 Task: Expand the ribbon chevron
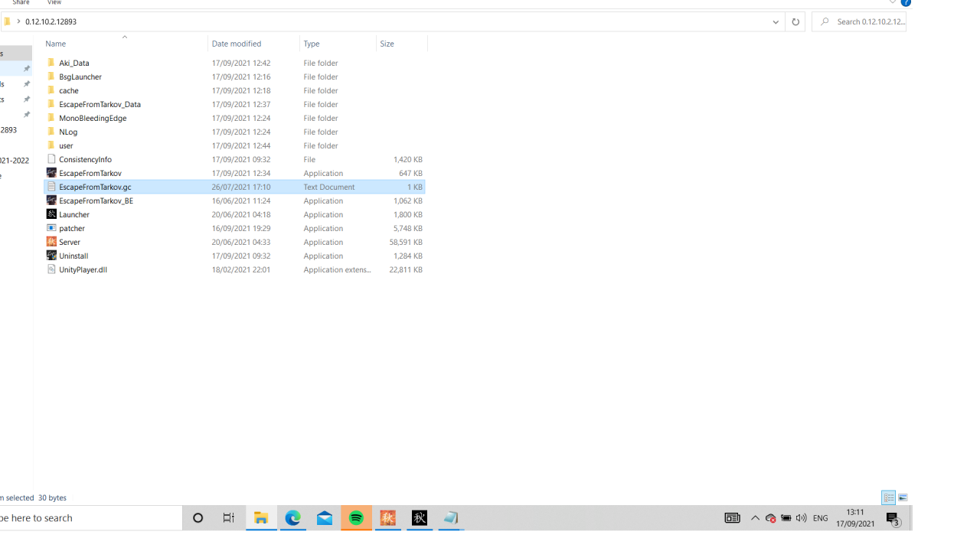pyautogui.click(x=893, y=2)
